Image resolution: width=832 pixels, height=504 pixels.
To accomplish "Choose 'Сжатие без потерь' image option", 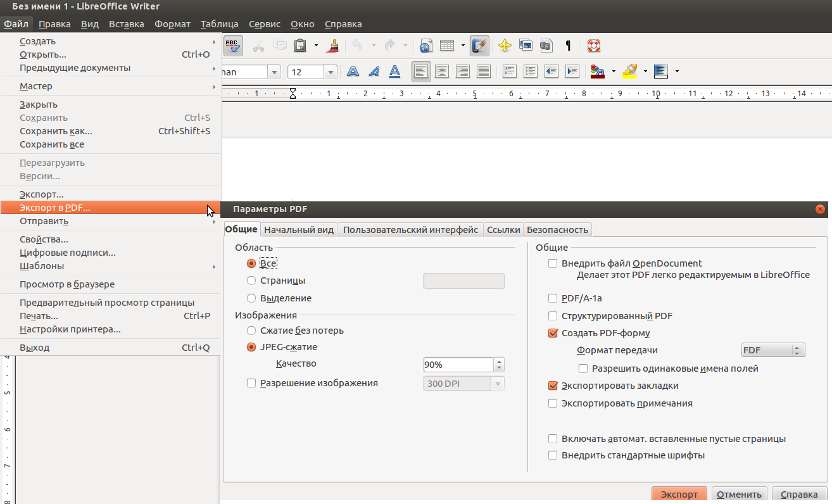I will pos(251,331).
